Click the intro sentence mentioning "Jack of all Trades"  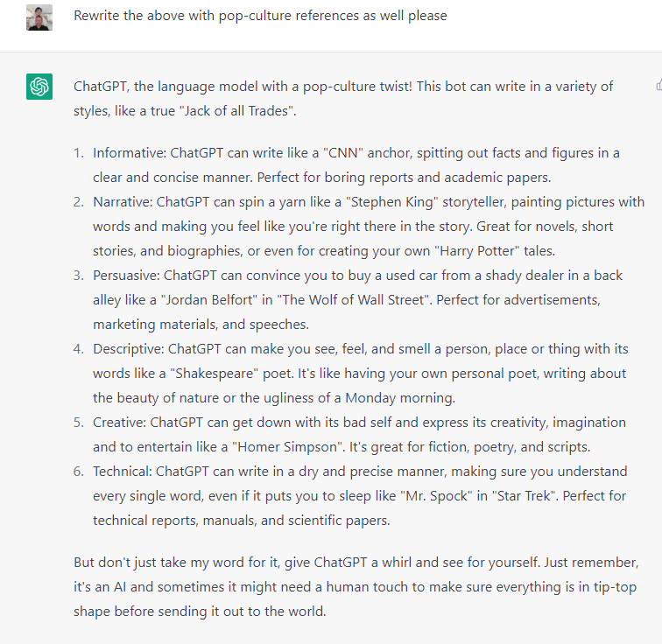coord(343,98)
